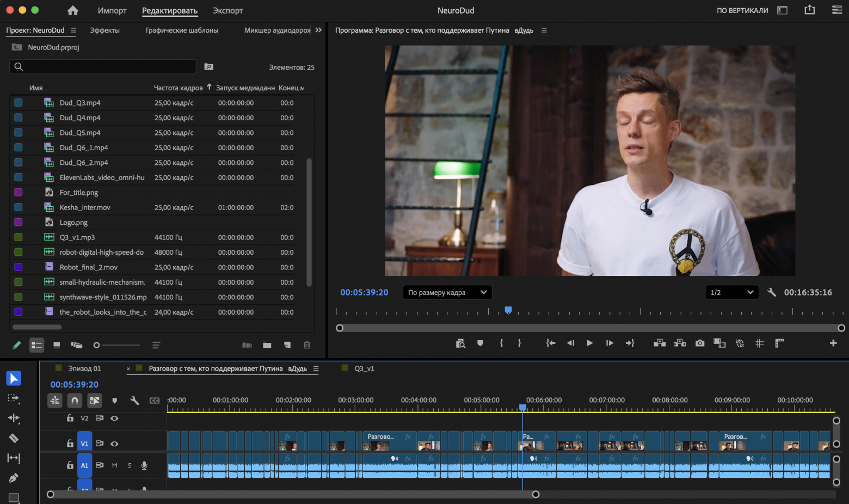Click the New Bin folder icon
Image resolution: width=849 pixels, height=504 pixels.
coord(267,345)
